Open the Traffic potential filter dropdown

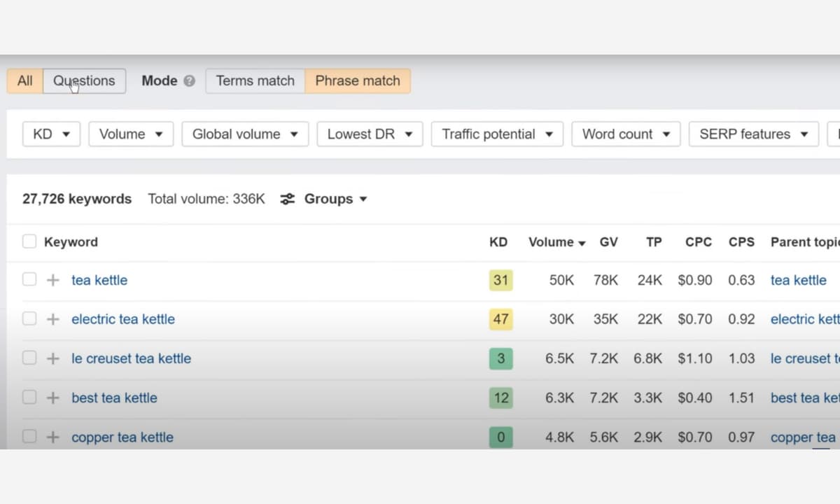coord(497,134)
